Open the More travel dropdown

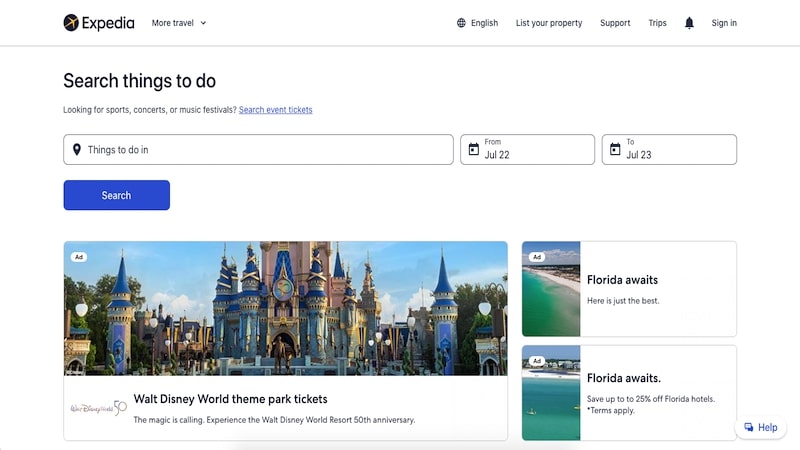coord(179,23)
